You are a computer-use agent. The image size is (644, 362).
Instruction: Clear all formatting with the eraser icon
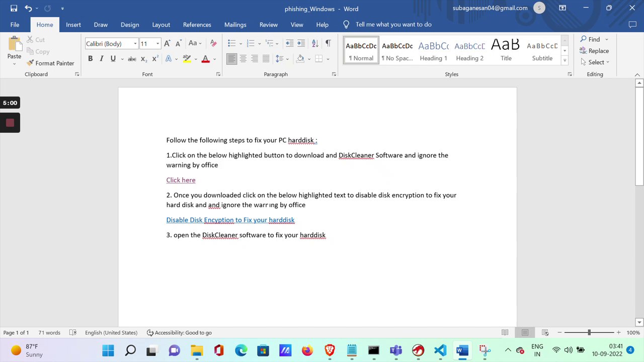click(x=213, y=43)
